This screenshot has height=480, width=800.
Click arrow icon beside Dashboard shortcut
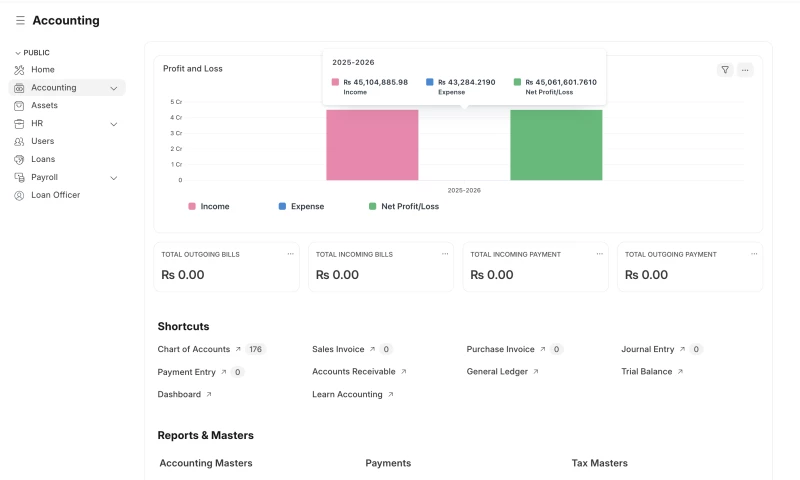tap(209, 394)
